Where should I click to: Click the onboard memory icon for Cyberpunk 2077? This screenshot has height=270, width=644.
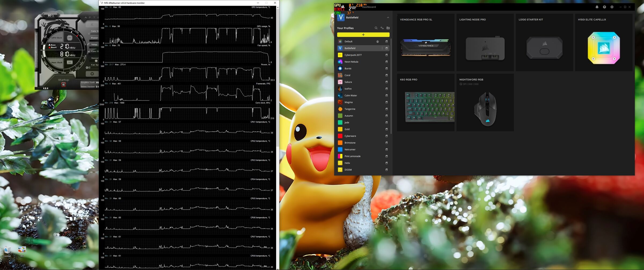[x=387, y=55]
